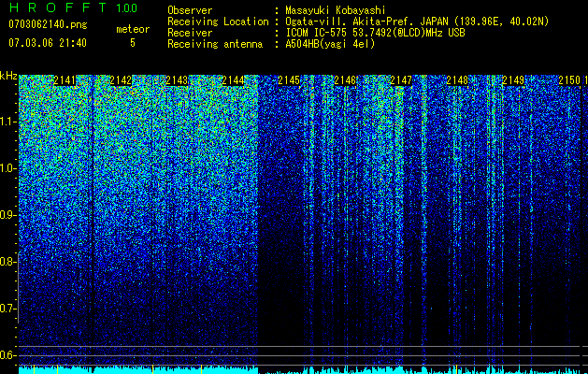Click the 2144 time marker
588x374 pixels.
tap(233, 80)
